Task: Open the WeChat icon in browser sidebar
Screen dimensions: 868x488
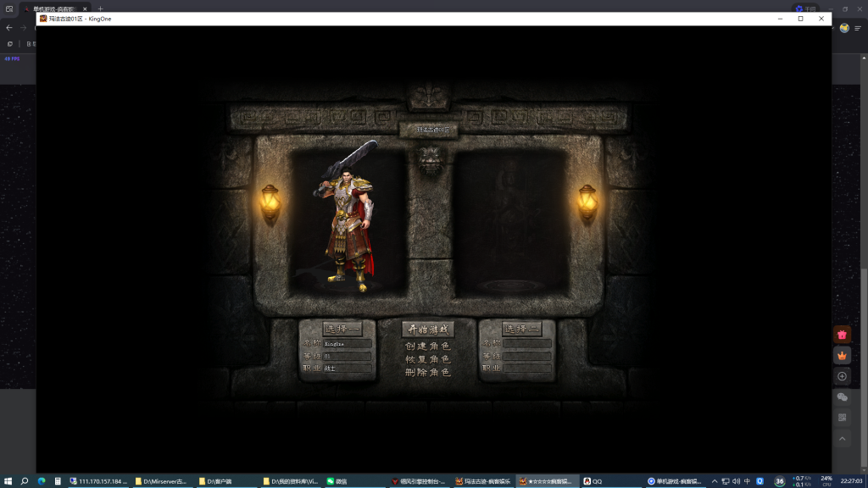Action: 842,397
